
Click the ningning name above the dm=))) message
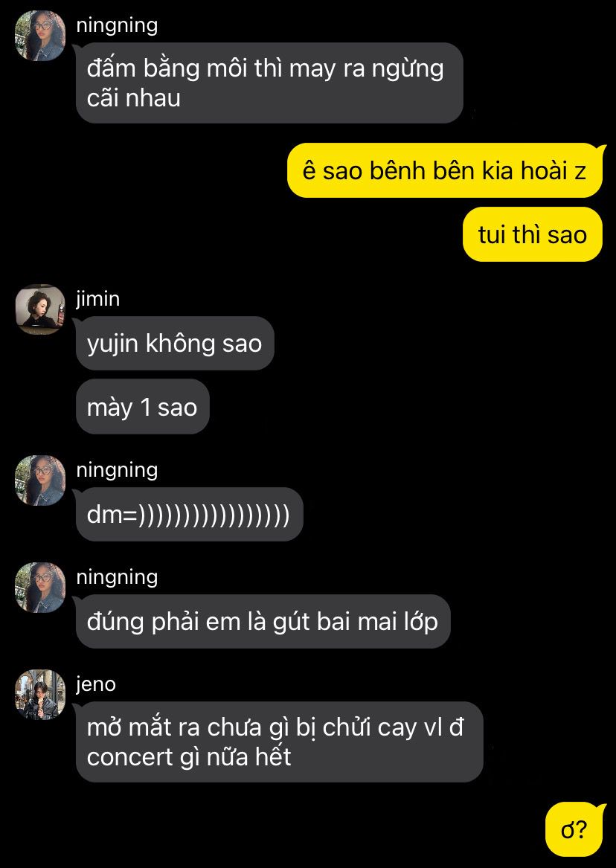click(x=117, y=470)
